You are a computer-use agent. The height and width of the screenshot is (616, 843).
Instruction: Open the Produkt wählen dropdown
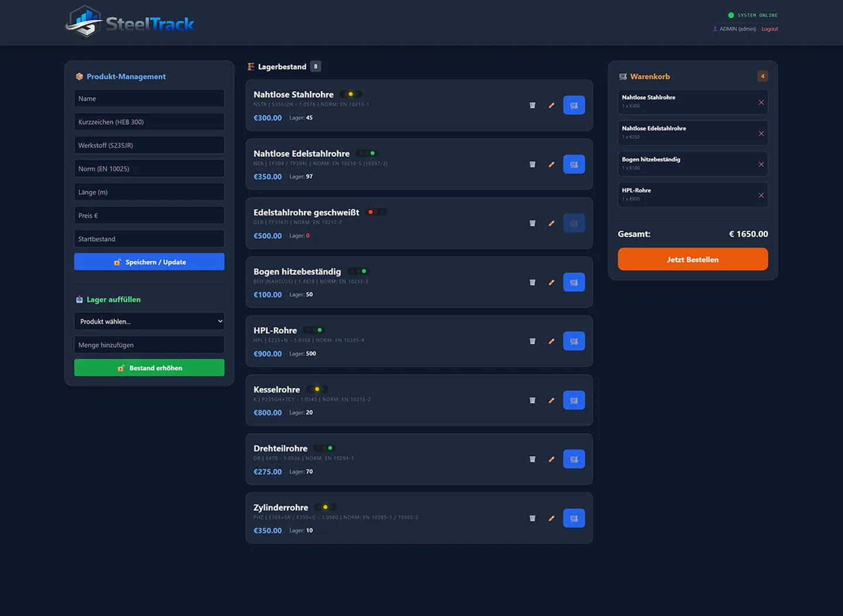tap(149, 321)
